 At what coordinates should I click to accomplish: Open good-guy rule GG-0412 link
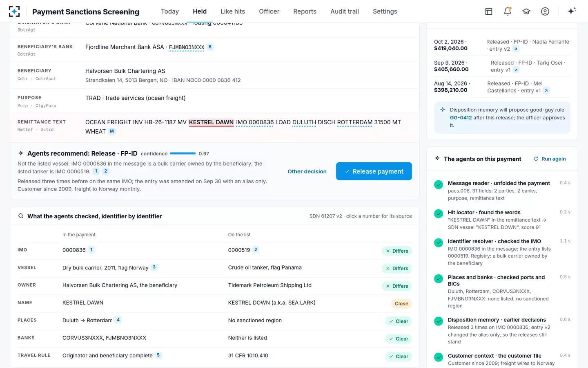(x=461, y=117)
